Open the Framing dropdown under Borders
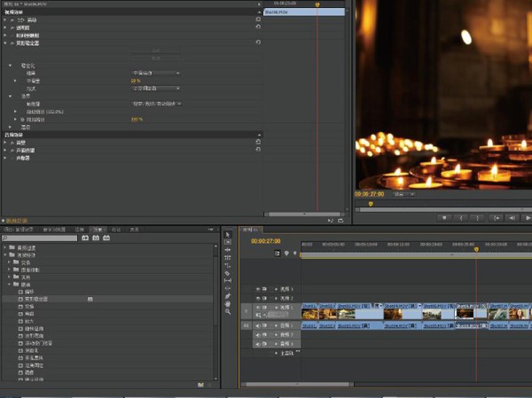The width and height of the screenshot is (532, 398). pos(156,104)
